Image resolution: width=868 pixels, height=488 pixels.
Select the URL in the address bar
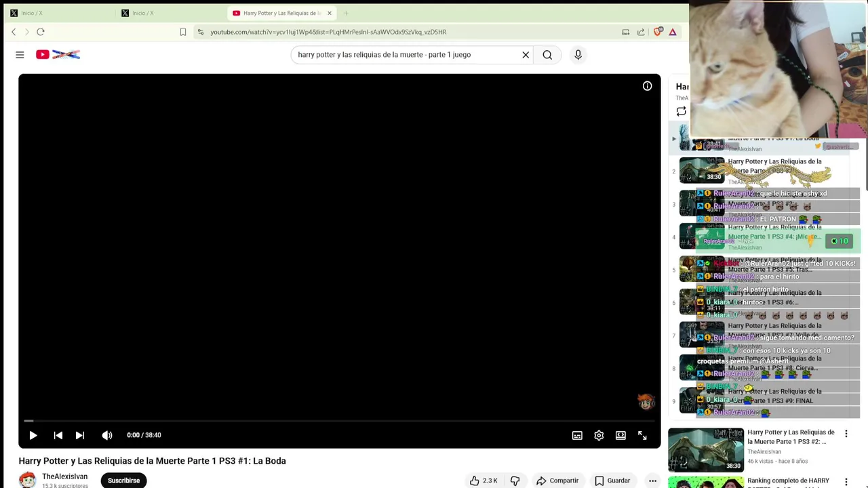coord(328,32)
